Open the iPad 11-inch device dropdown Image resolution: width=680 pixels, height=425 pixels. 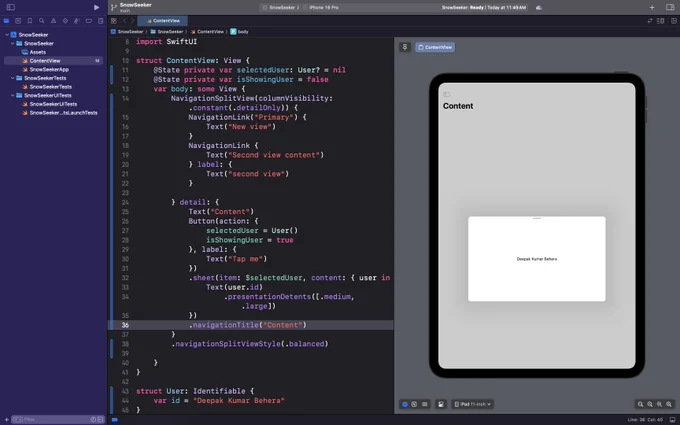point(472,404)
